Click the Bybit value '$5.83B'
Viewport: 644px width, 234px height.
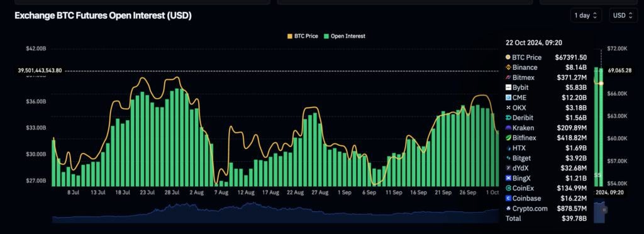point(576,87)
